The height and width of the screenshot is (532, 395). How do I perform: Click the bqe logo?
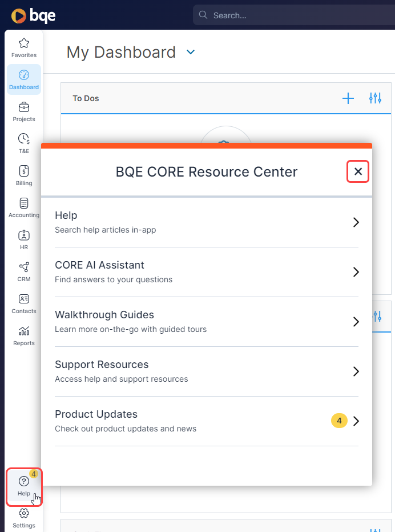[33, 15]
